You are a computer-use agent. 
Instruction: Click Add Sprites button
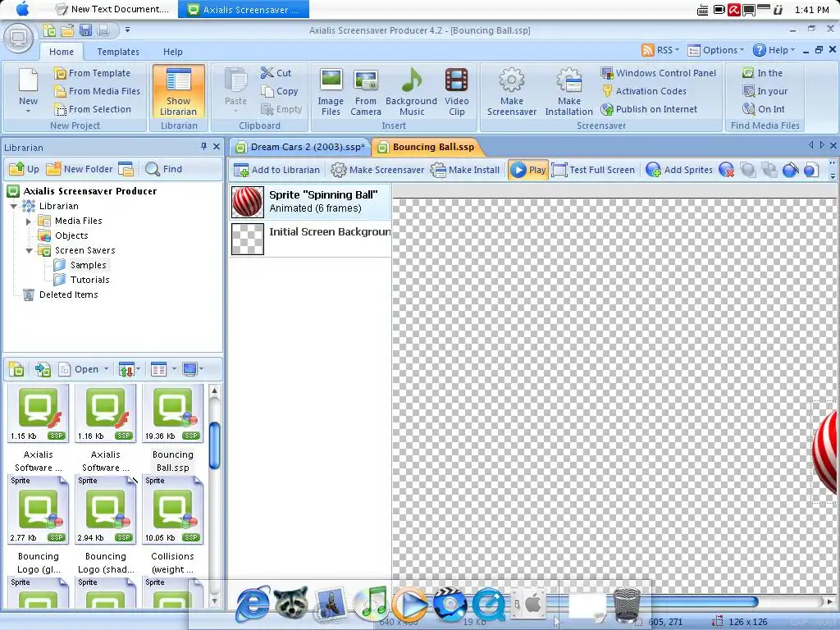(679, 170)
